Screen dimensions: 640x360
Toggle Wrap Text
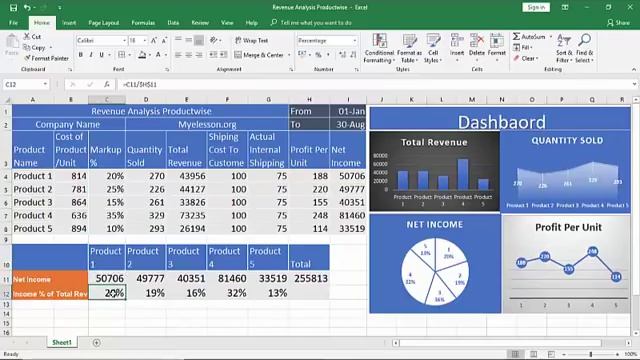[251, 40]
